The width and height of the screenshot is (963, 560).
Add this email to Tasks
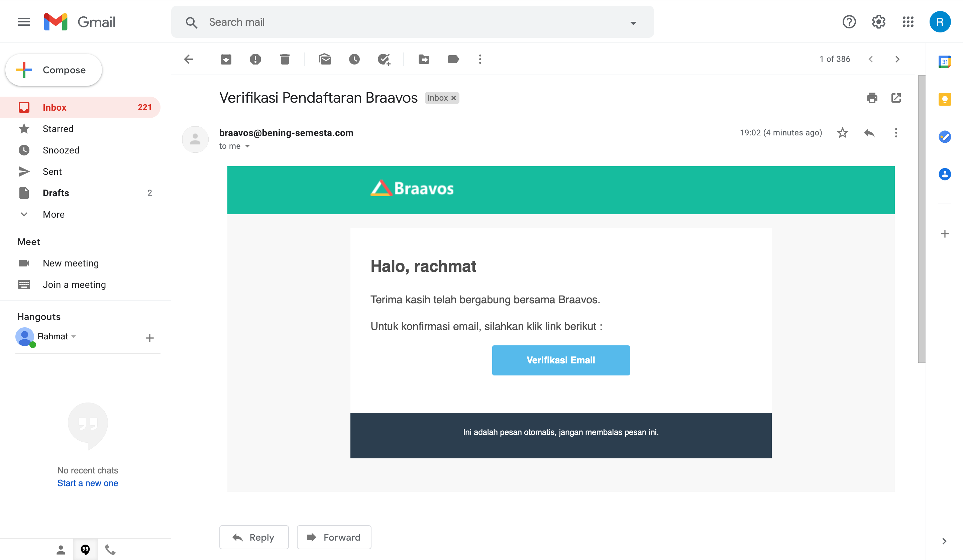384,59
